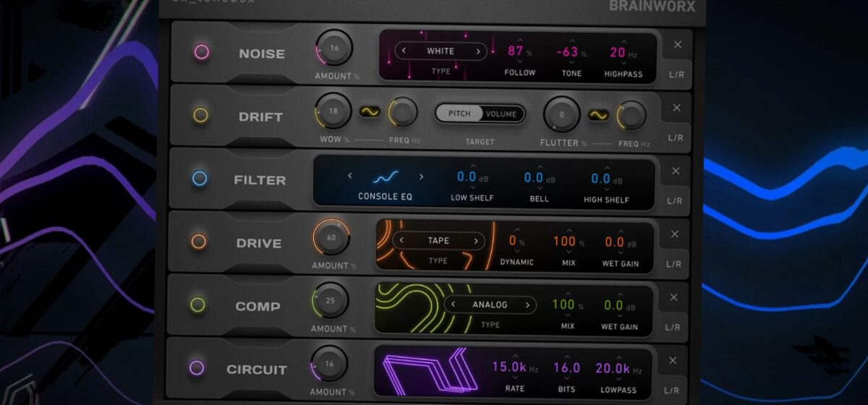
Task: Click L/R channel button on FILTER
Action: pos(675,201)
